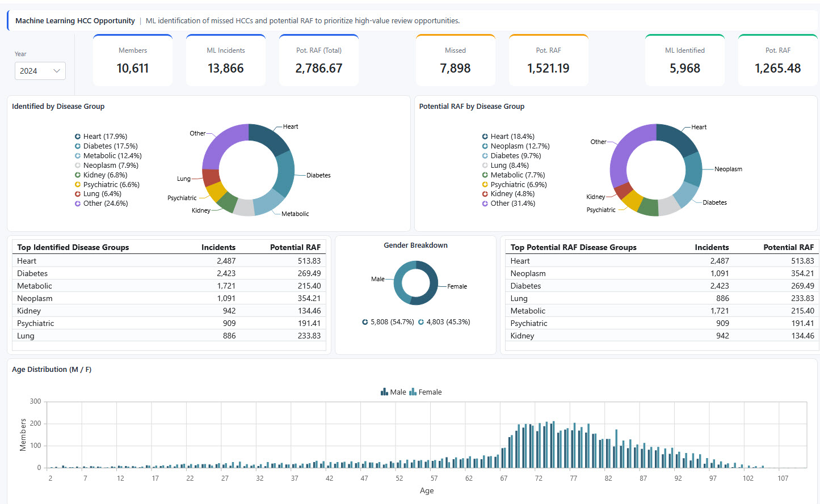Click the 5,808 (54.7%) gender legend marker
Screen dimensions: 820x504
365,322
